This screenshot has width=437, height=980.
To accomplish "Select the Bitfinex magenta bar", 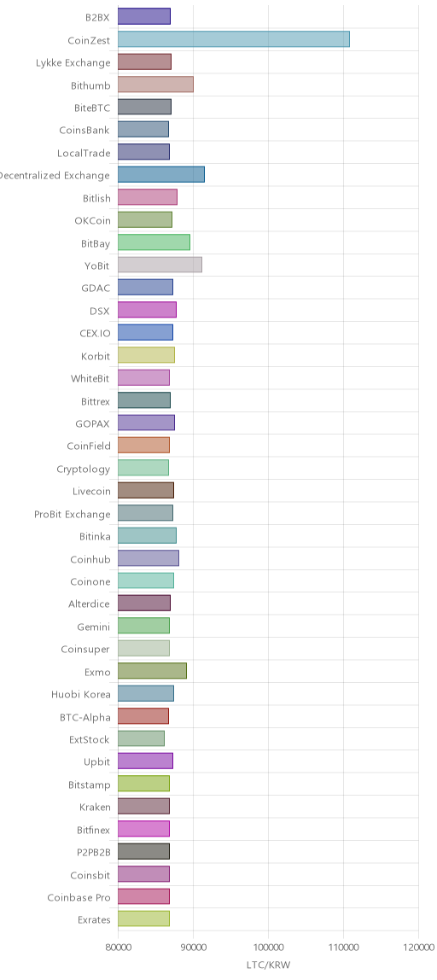I will (x=143, y=829).
